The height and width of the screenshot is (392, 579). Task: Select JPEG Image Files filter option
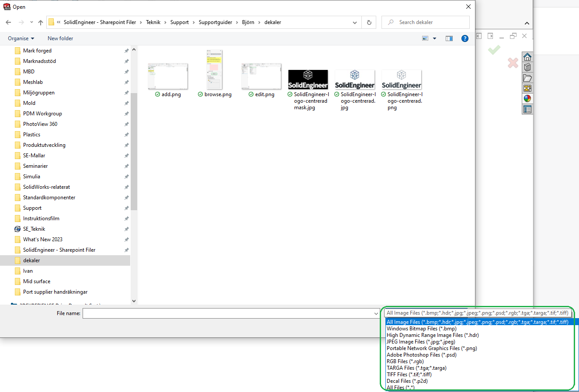tap(420, 342)
